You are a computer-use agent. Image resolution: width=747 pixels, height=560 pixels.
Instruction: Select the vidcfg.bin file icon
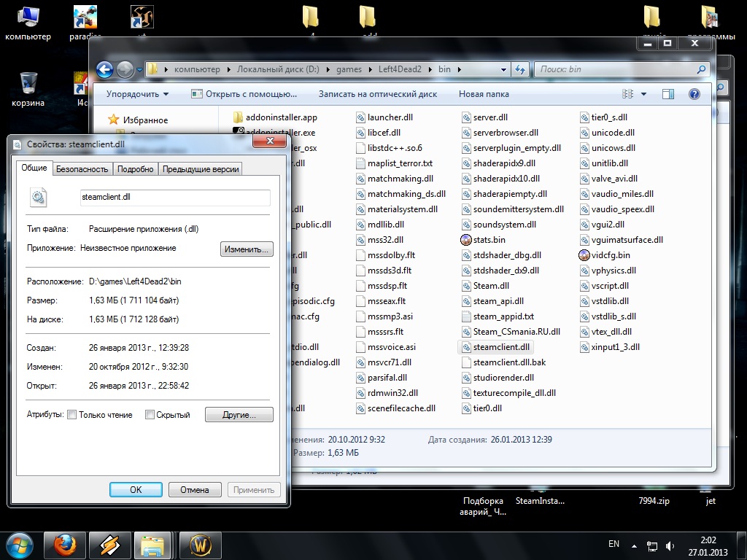click(x=584, y=255)
